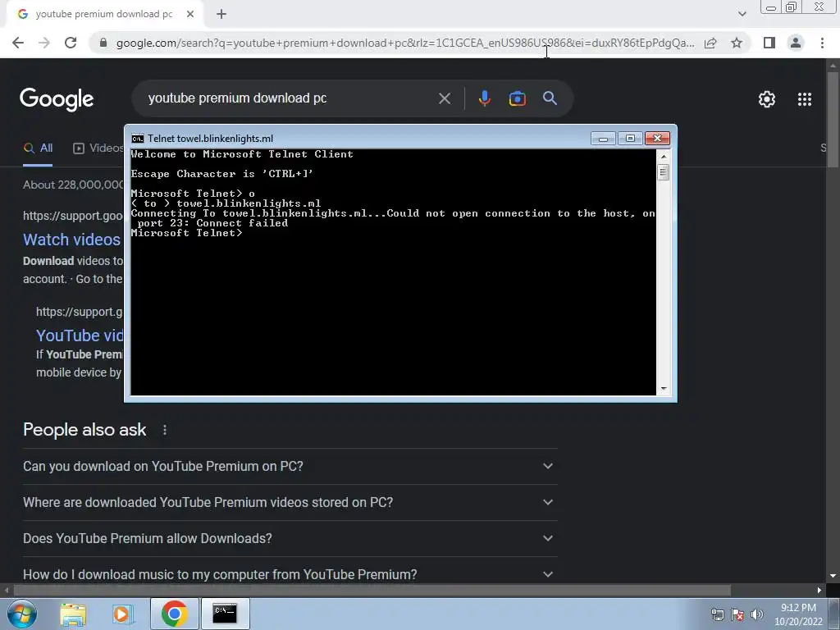Open Google quick settings gear
The height and width of the screenshot is (630, 840).
click(x=767, y=99)
